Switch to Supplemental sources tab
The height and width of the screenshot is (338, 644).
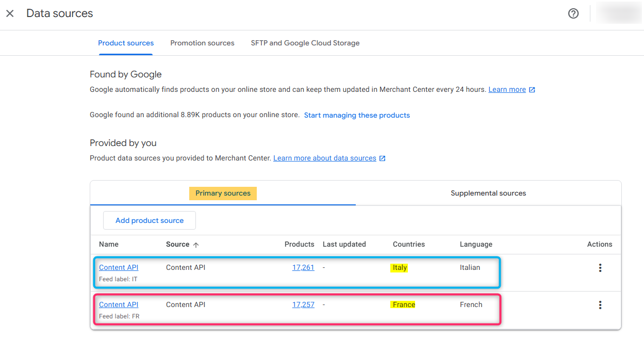click(488, 193)
